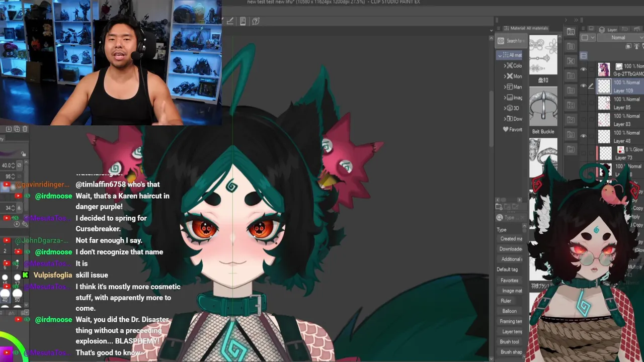
Task: Click the second icon in vertical palette dock
Action: (x=571, y=46)
